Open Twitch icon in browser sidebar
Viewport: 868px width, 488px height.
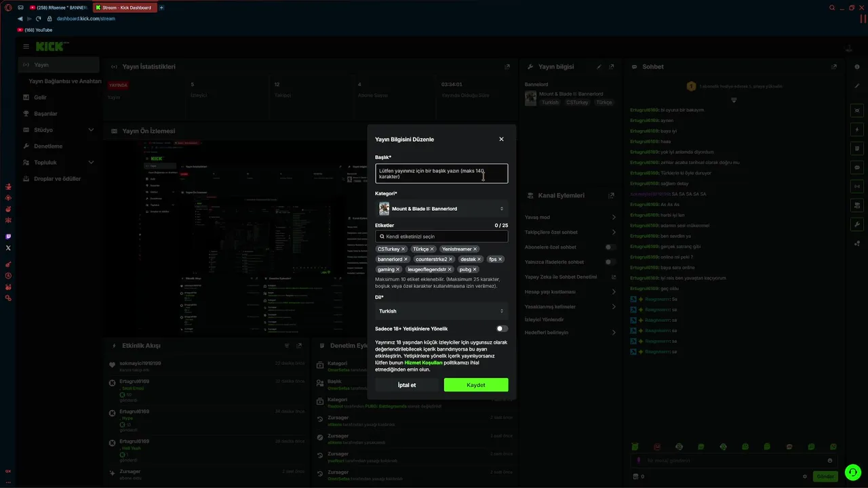point(8,237)
